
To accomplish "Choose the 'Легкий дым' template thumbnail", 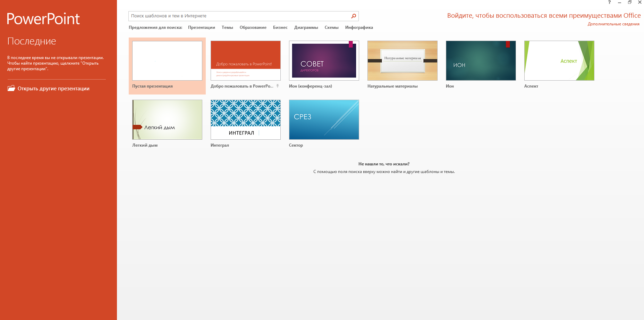I will (x=167, y=120).
